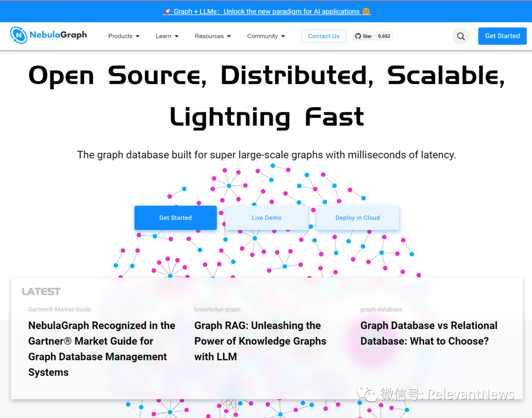Click the Contact Us button
532x418 pixels.
(x=324, y=36)
